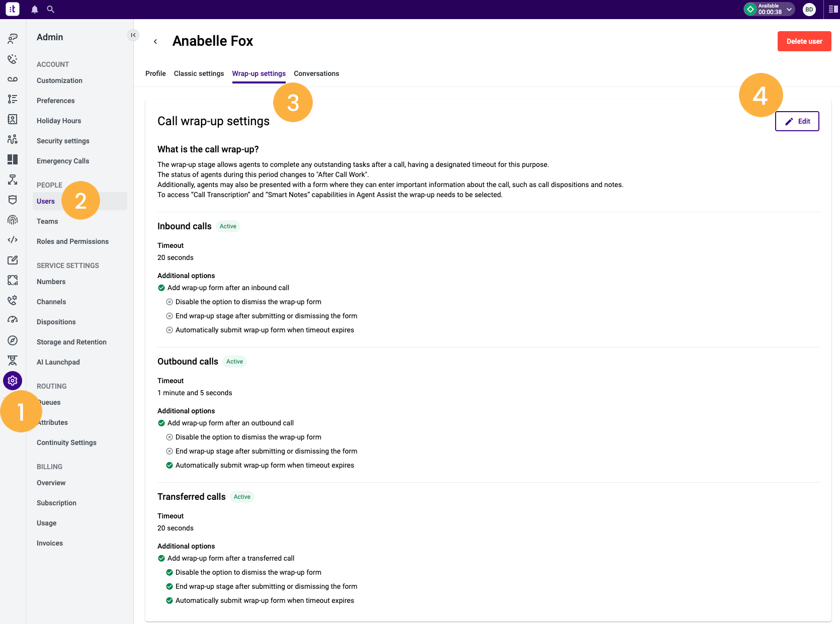840x624 pixels.
Task: Open the Conversations tab
Action: tap(316, 73)
